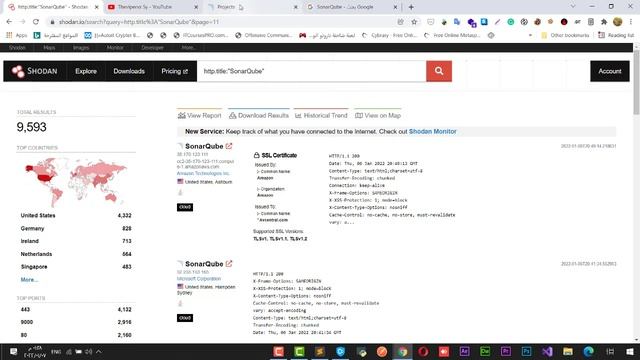Click the Account button
The width and height of the screenshot is (640, 360).
point(609,71)
